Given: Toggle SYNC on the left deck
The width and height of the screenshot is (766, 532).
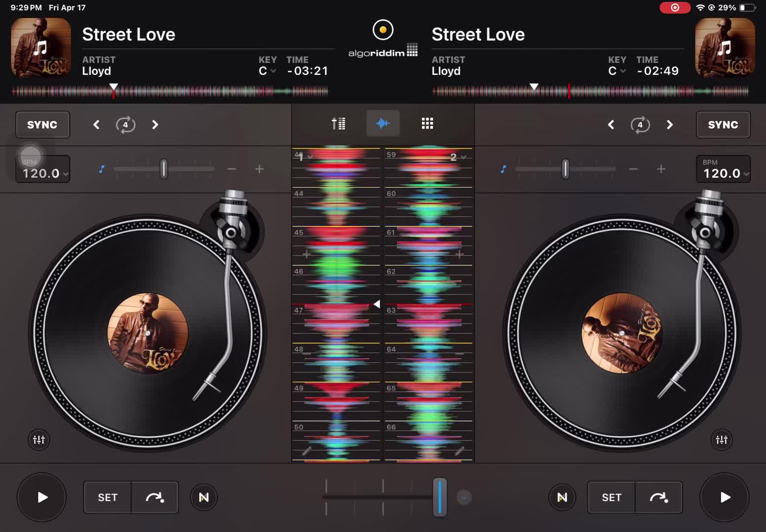Looking at the screenshot, I should 42,125.
